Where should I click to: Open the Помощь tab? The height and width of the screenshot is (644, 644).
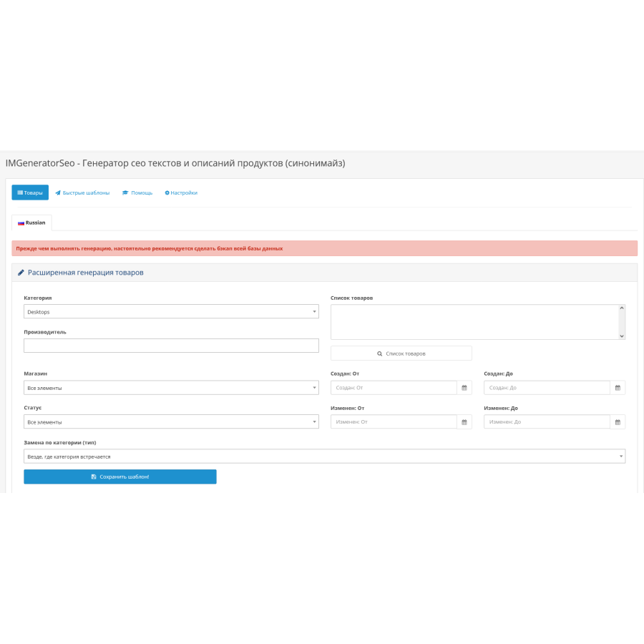click(x=137, y=192)
